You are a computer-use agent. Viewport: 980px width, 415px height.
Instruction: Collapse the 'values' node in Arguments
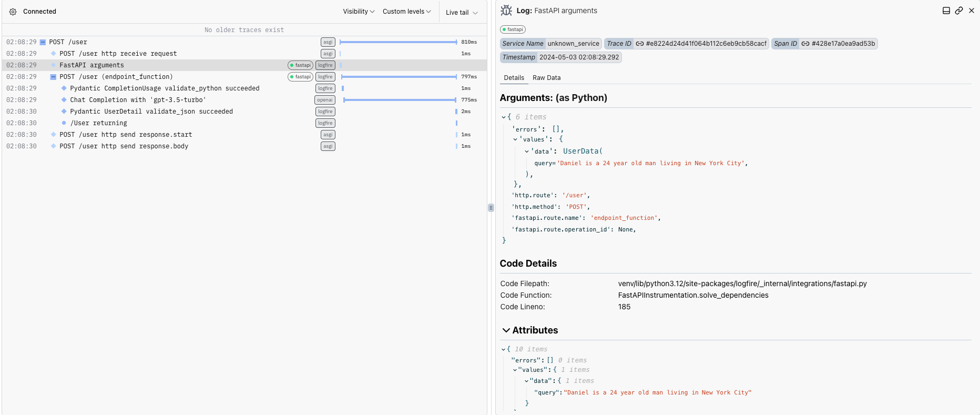(515, 139)
